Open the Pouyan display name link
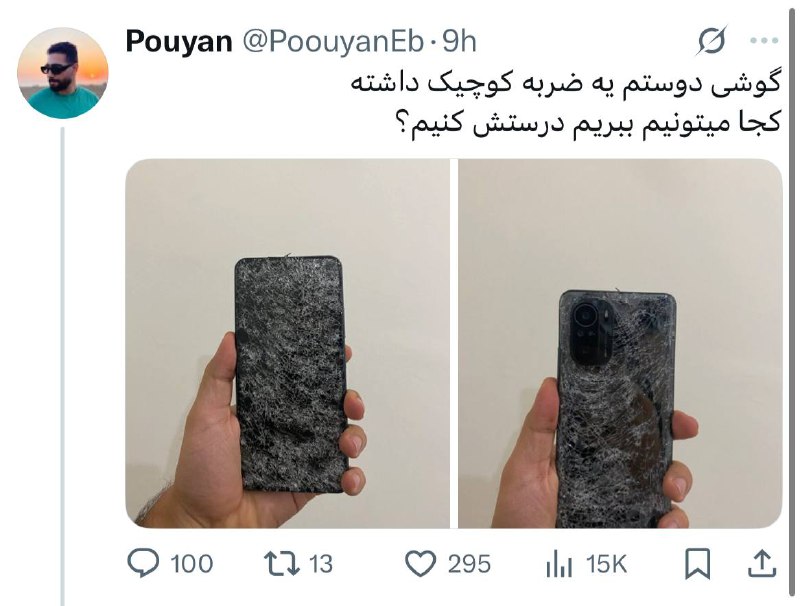The height and width of the screenshot is (606, 800). point(179,41)
